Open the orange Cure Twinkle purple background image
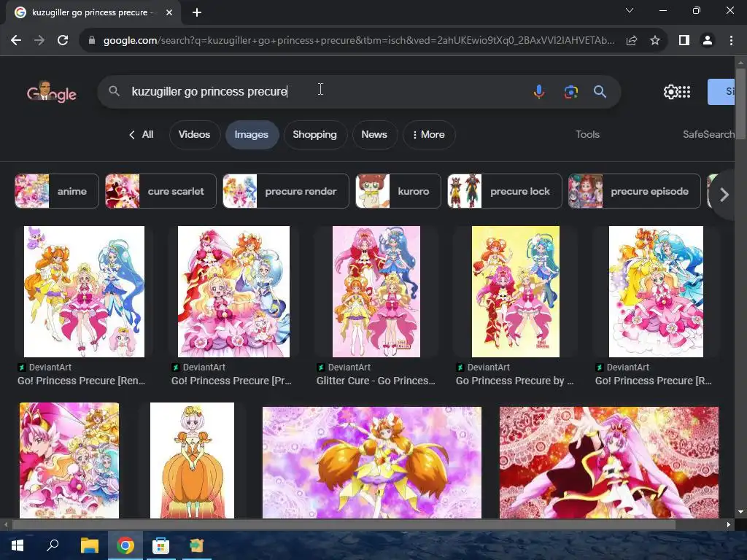This screenshot has width=747, height=560. [371, 462]
